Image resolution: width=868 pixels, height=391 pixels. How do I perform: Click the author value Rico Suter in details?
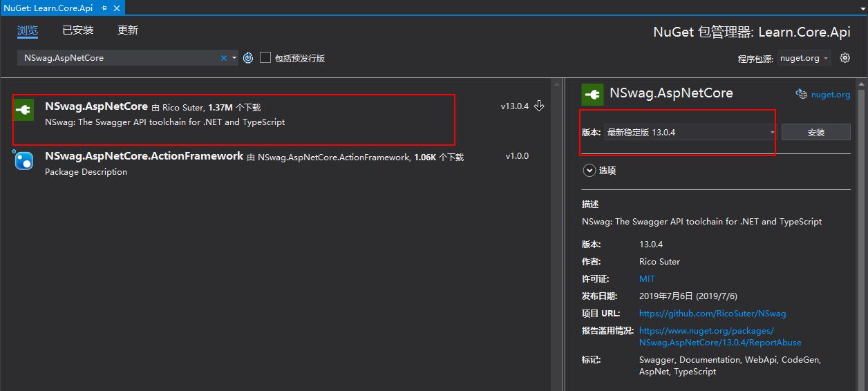[x=659, y=262]
